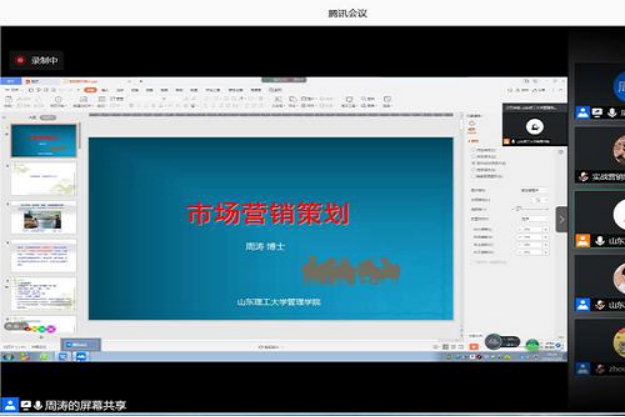Click the slide title 市场营销策划

pos(269,213)
